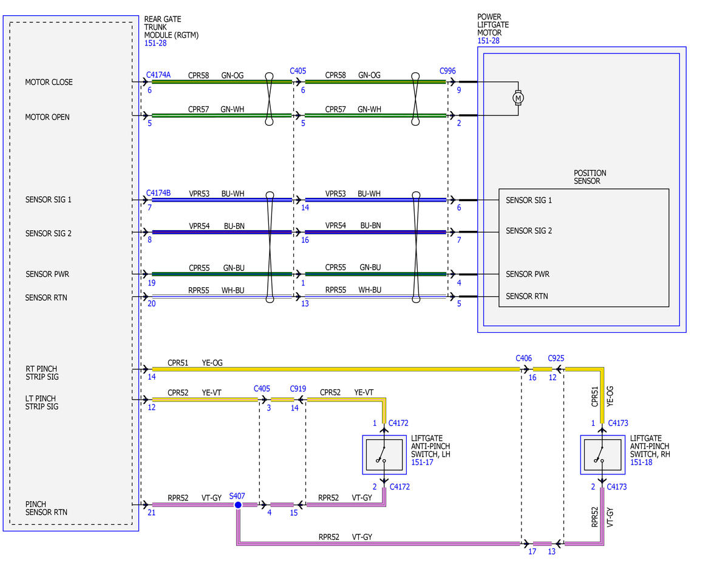Click pin number 9 at connector C996

(x=458, y=90)
